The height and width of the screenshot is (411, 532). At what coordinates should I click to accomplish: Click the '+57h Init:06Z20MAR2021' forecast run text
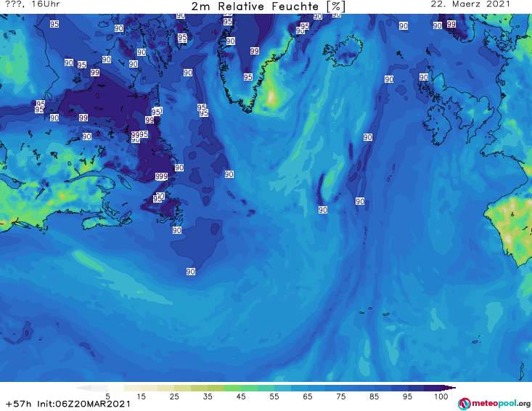pyautogui.click(x=68, y=404)
